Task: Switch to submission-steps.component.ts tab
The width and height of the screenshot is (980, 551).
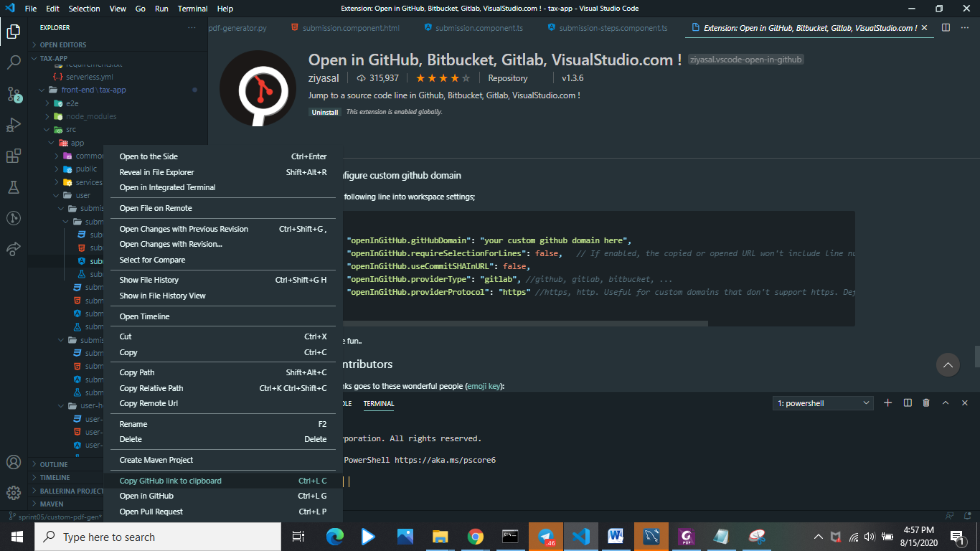Action: tap(613, 28)
